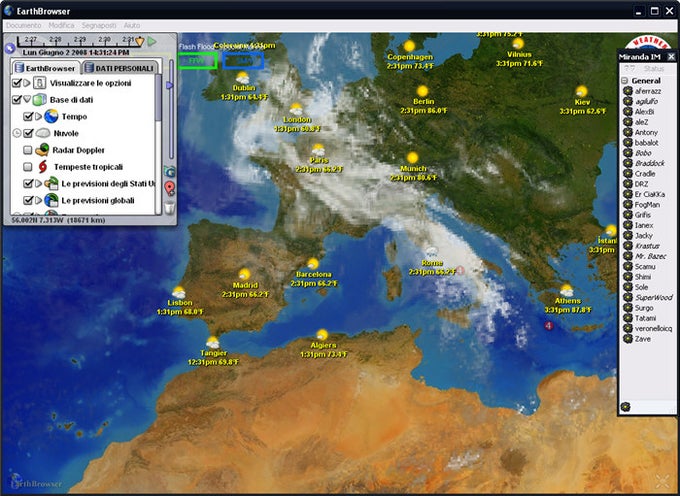Click the Copenhagen sunny icon
This screenshot has width=680, height=496.
tap(409, 46)
